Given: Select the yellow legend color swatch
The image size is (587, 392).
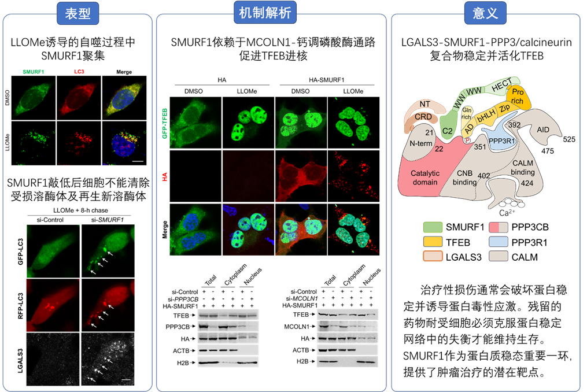Looking at the screenshot, I should coord(433,242).
